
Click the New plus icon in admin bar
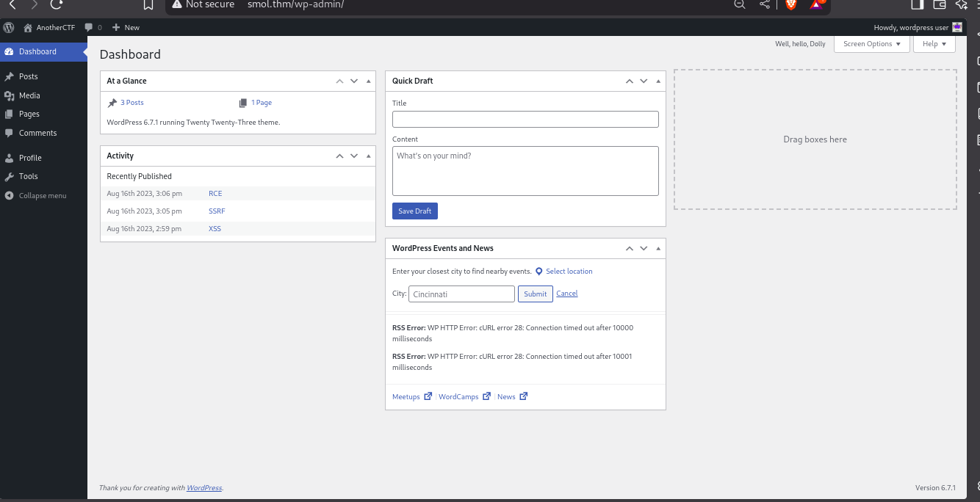coord(116,28)
